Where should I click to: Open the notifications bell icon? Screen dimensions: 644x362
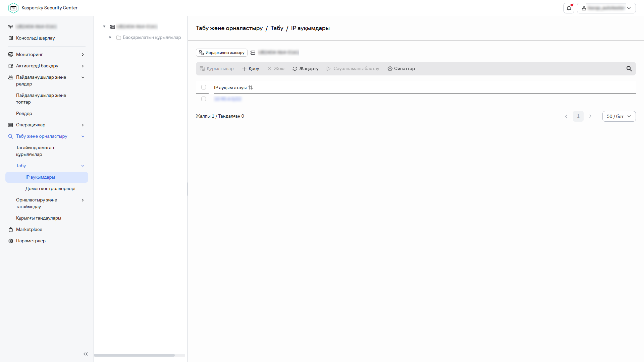[x=569, y=8]
